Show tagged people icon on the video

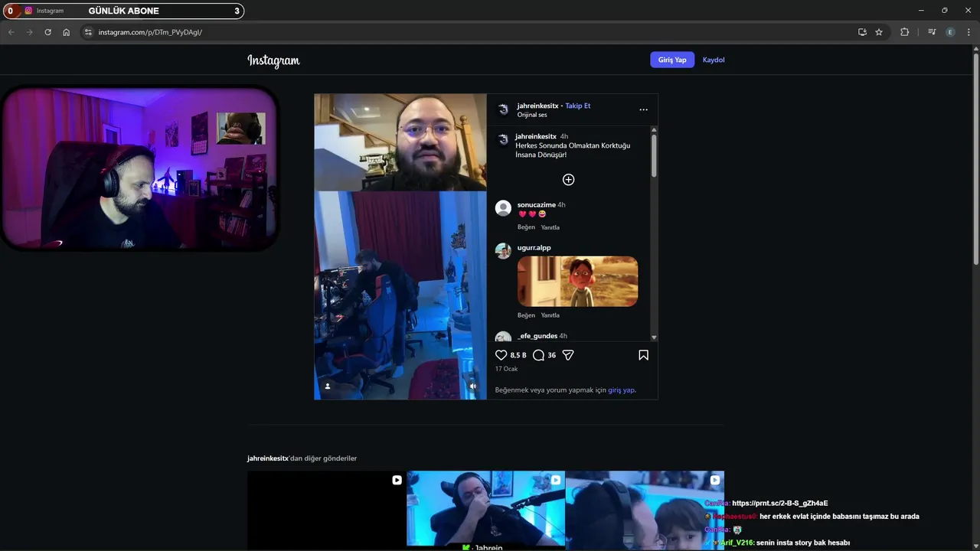pos(328,386)
